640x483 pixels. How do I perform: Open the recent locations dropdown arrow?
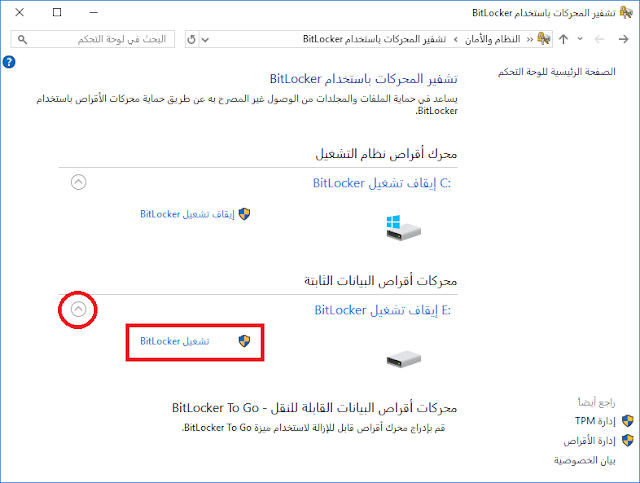[580, 39]
